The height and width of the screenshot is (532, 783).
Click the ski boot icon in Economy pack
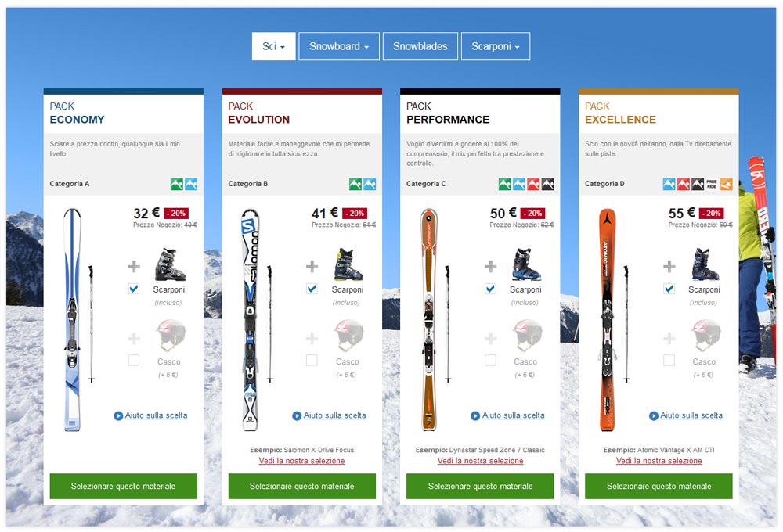[170, 264]
